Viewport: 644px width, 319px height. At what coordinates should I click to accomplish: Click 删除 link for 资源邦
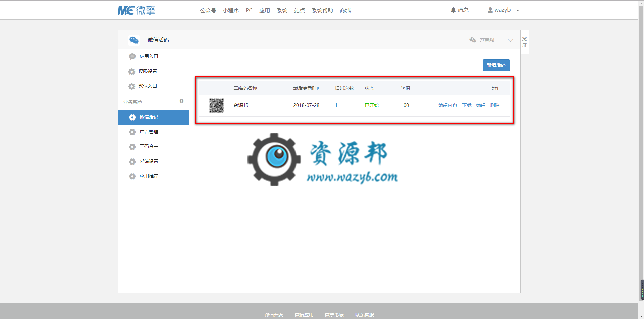495,105
